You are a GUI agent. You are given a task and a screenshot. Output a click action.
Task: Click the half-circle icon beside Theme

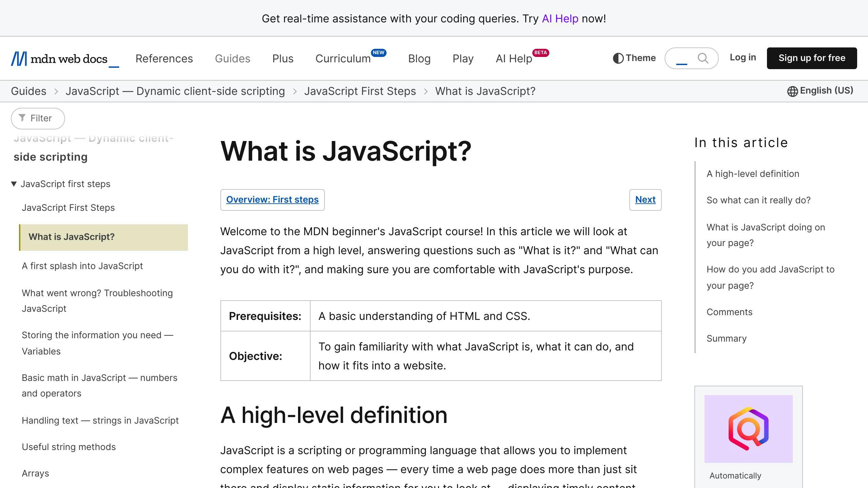(x=618, y=58)
